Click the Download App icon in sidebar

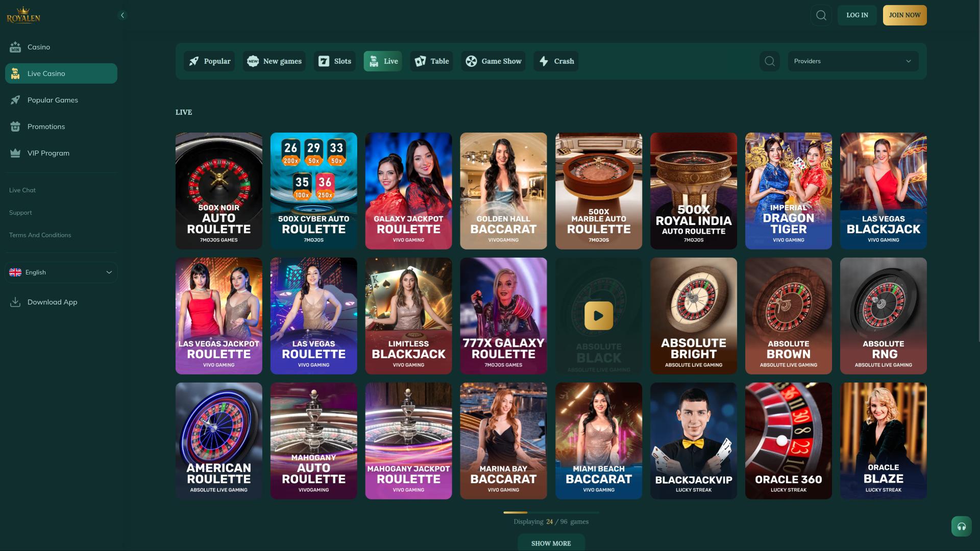click(x=15, y=302)
